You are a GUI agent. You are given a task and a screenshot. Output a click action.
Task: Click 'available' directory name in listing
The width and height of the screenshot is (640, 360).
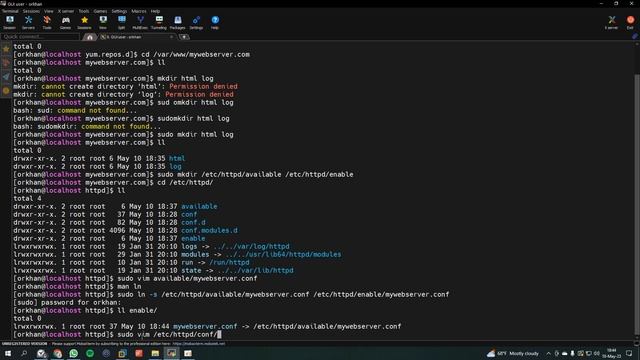(199, 206)
